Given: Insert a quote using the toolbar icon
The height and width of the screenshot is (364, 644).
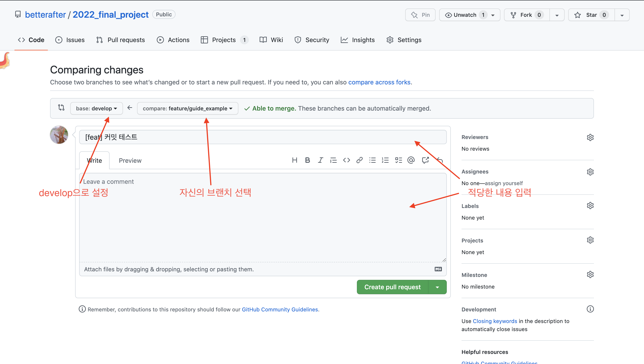Looking at the screenshot, I should click(333, 160).
